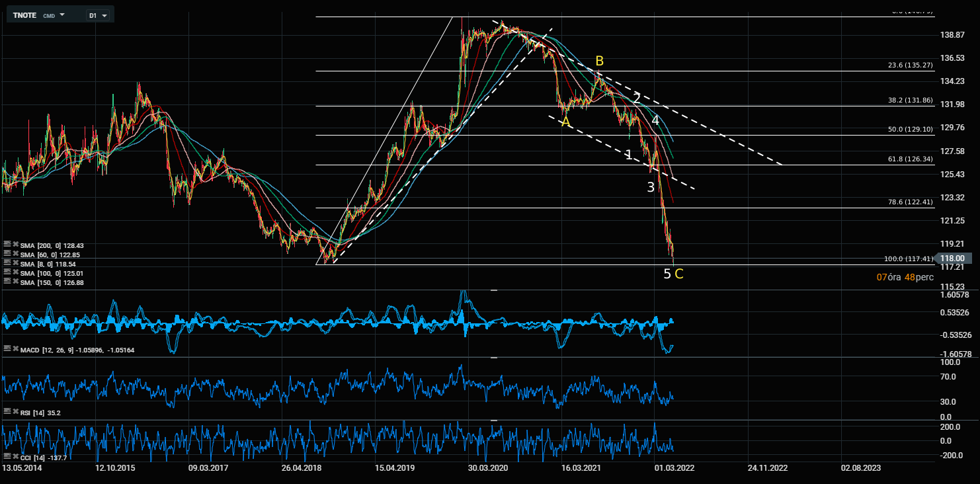Open settings icon for MACD indicator
The height and width of the screenshot is (484, 980).
[x=7, y=348]
